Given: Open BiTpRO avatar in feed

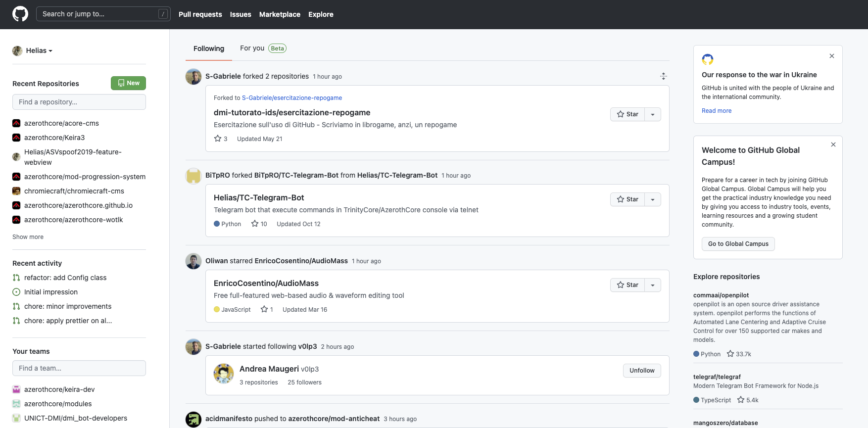Looking at the screenshot, I should click(x=193, y=176).
